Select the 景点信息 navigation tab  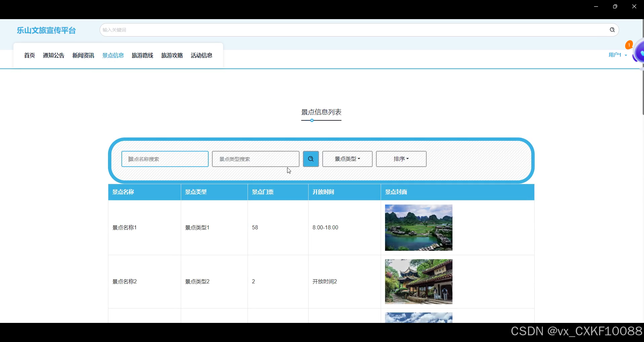113,55
